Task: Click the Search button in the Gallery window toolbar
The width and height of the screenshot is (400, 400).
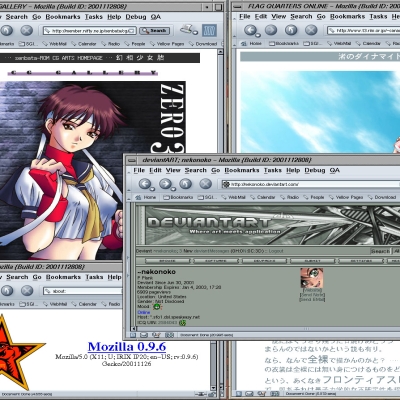Action: pos(155,31)
